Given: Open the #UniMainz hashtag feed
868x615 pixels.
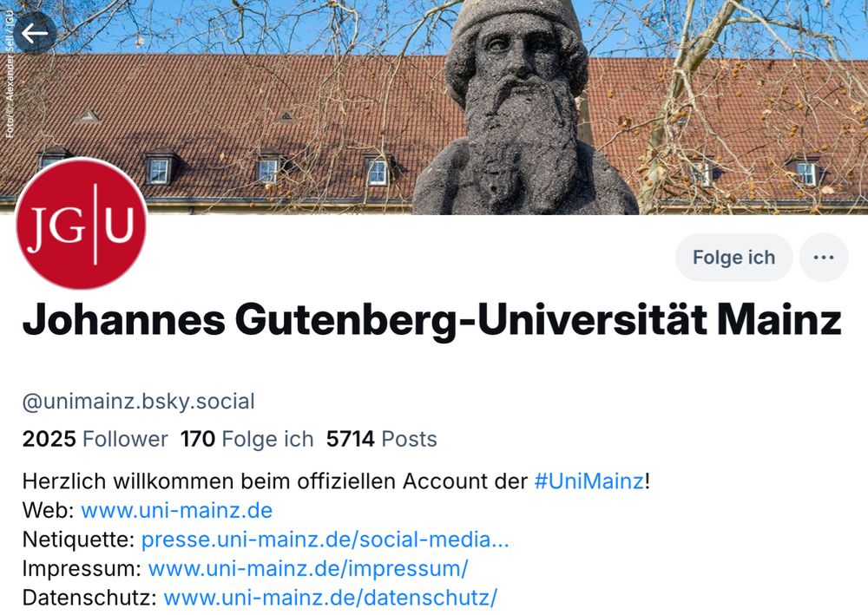Looking at the screenshot, I should [592, 479].
